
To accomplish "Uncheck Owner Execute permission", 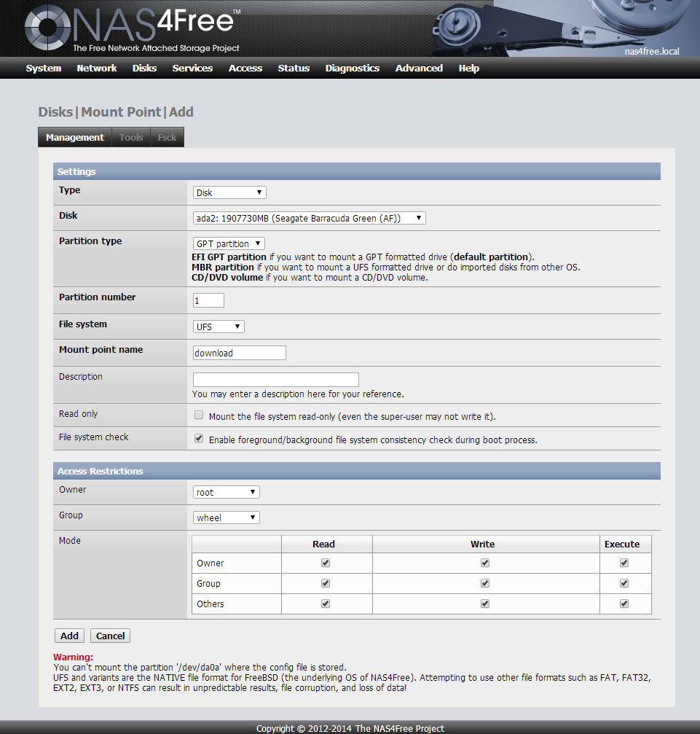I will [x=624, y=563].
